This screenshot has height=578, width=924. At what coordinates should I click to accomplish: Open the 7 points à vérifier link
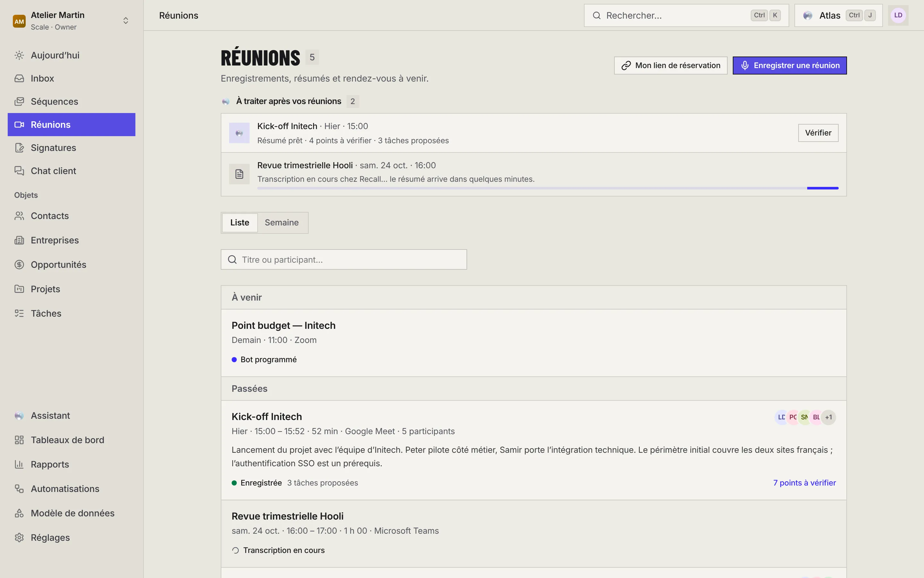(x=805, y=483)
